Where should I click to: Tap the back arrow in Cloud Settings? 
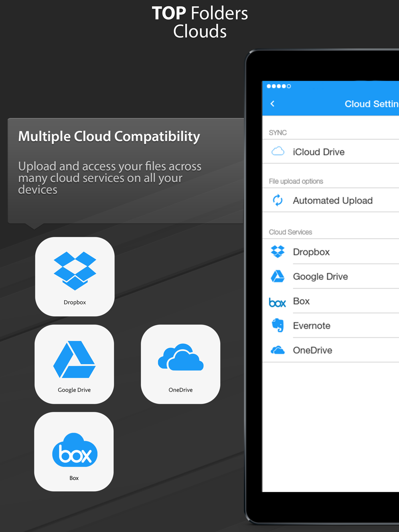click(x=273, y=104)
